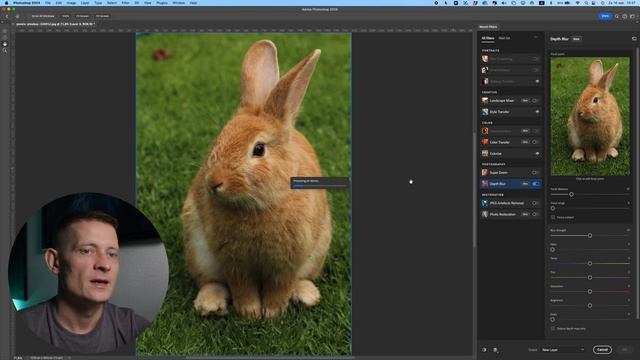Screen dimensions: 640x360
Task: Adjust the Temp slider handle
Action: [590, 263]
